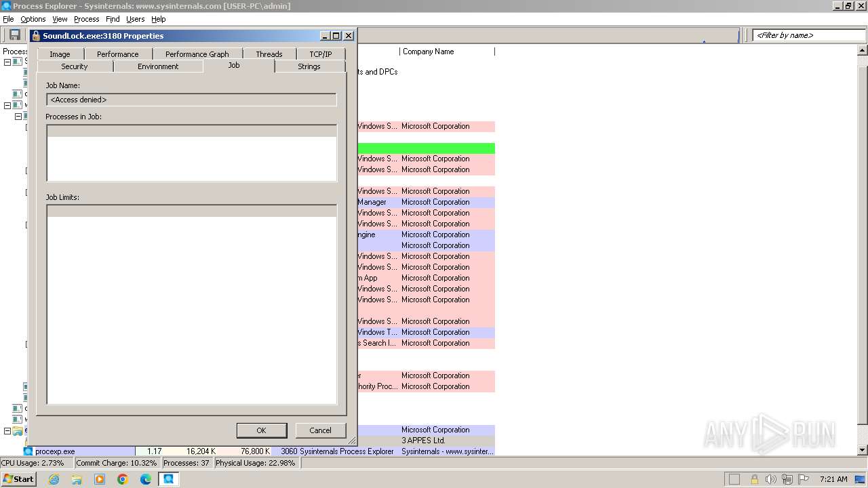Click the Save toolbar icon in Process Explorer
Screen dimensions: 868x488
pos(14,35)
